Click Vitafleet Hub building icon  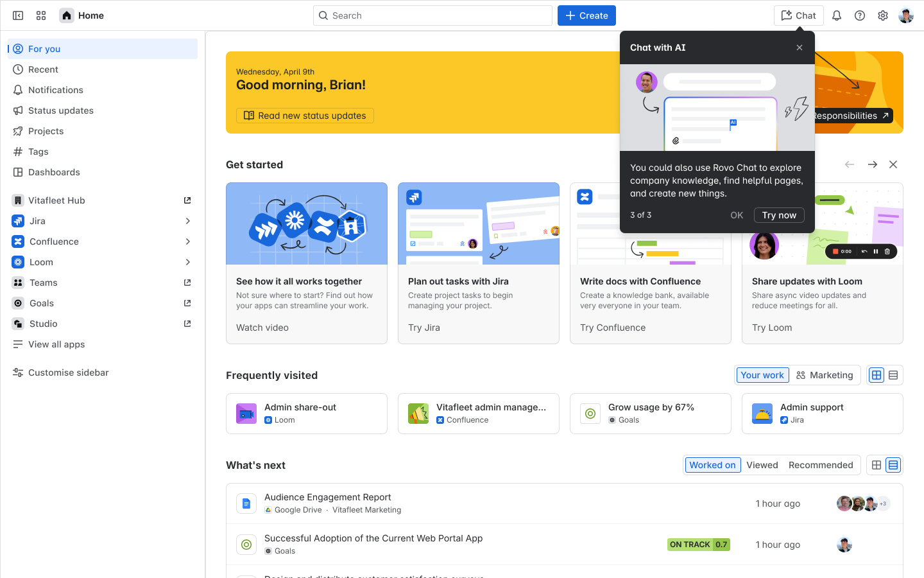18,200
